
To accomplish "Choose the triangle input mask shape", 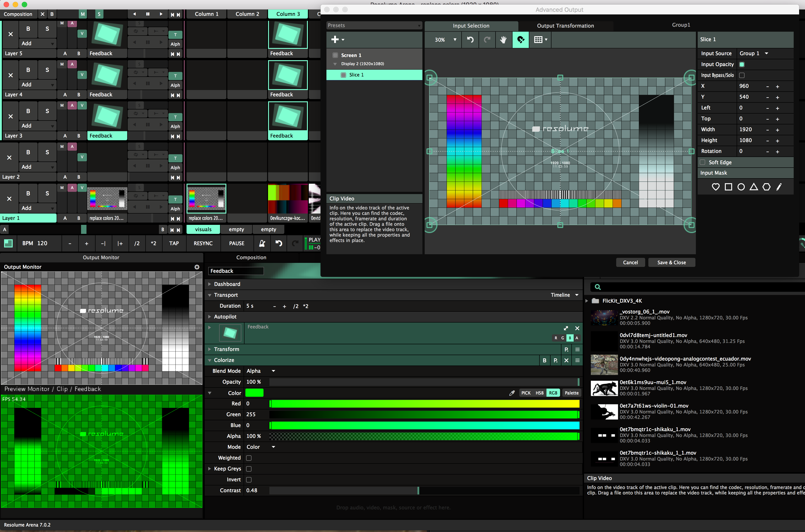I will tap(754, 187).
